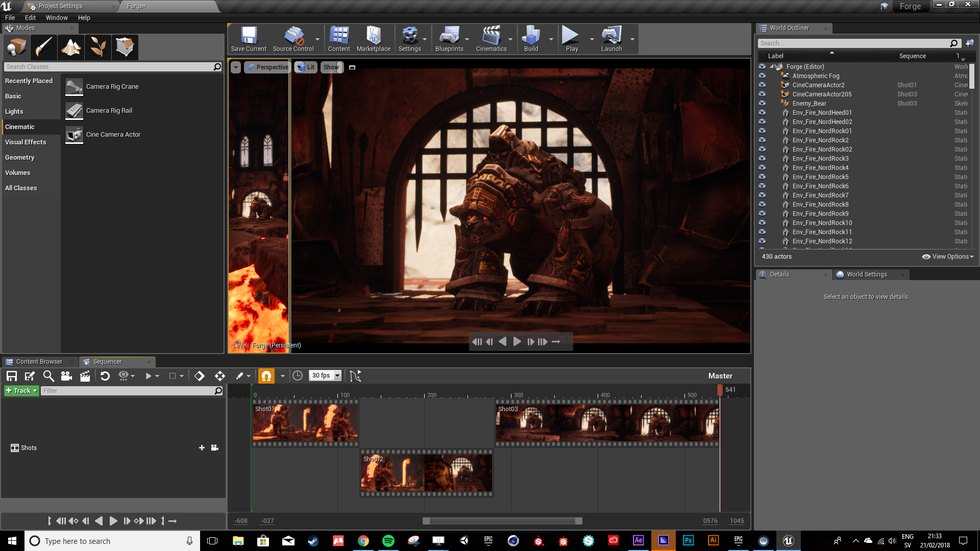Open Build options dropdown arrow
The image size is (980, 551).
(551, 39)
